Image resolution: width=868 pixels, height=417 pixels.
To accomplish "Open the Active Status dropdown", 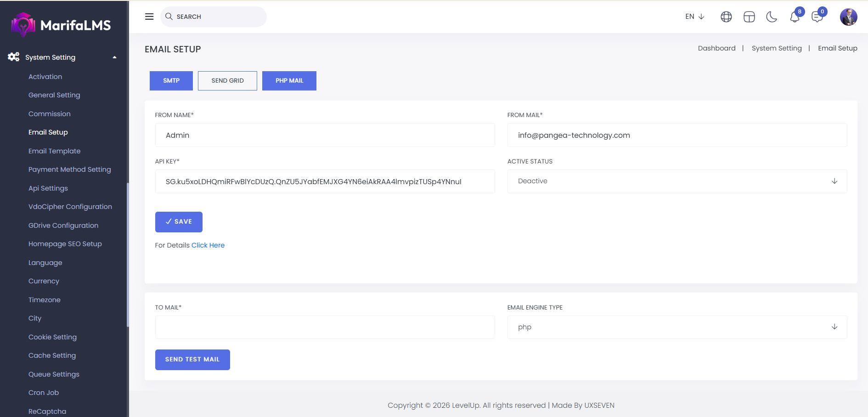I will click(x=676, y=181).
